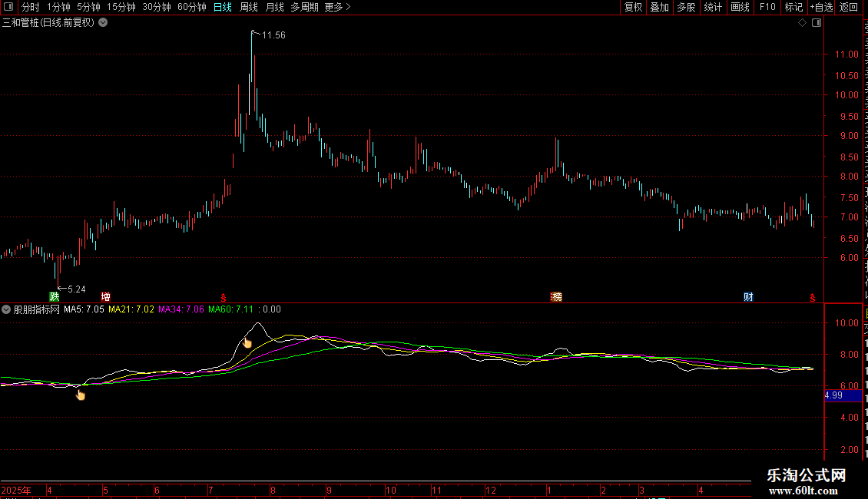Click the hand signal icon at indicator peak

point(247,343)
